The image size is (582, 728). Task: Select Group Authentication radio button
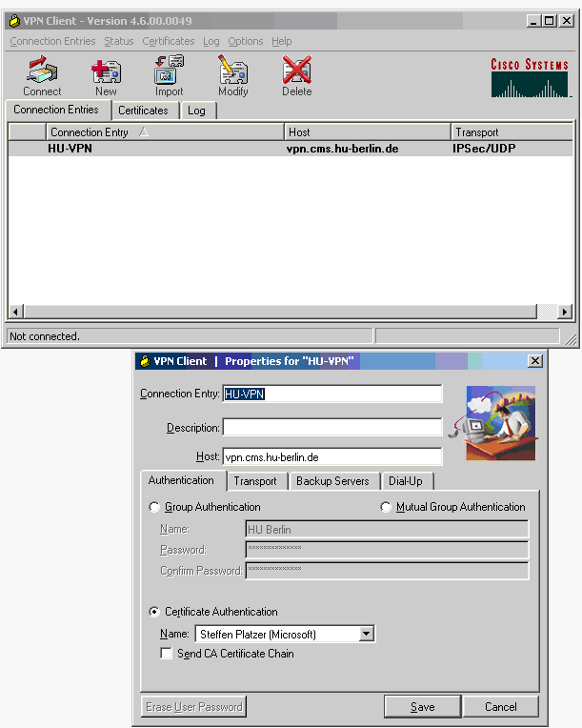click(155, 507)
